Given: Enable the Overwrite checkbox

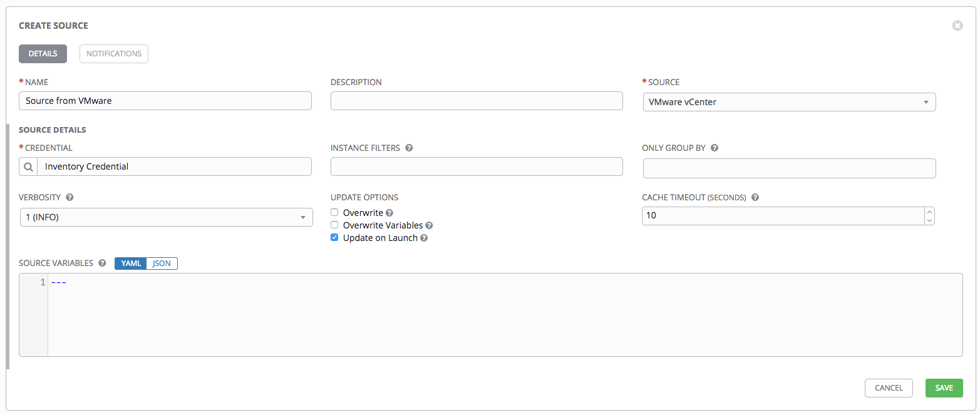Looking at the screenshot, I should (x=334, y=213).
